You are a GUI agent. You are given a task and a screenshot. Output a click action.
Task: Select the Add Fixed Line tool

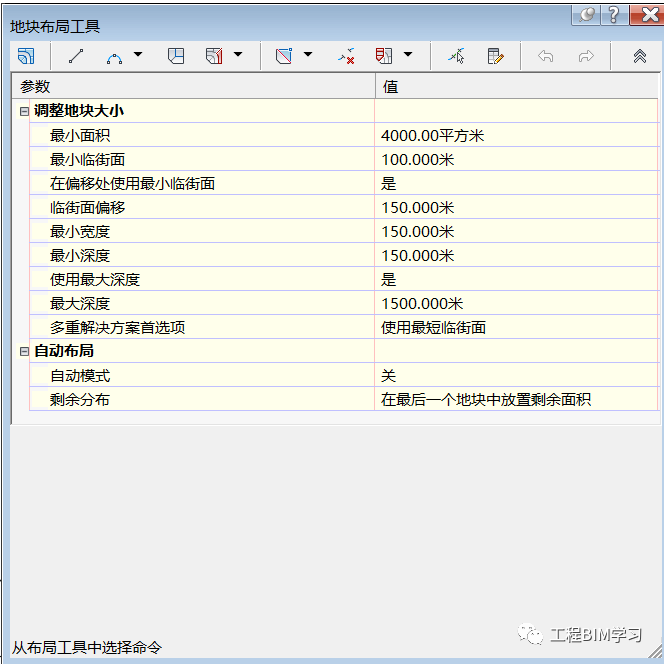[x=76, y=56]
